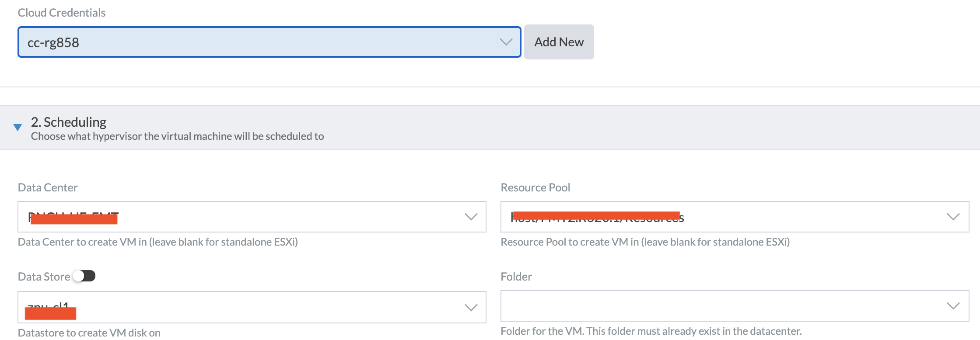Click the Data Center field label
The height and width of the screenshot is (340, 980).
[x=48, y=187]
